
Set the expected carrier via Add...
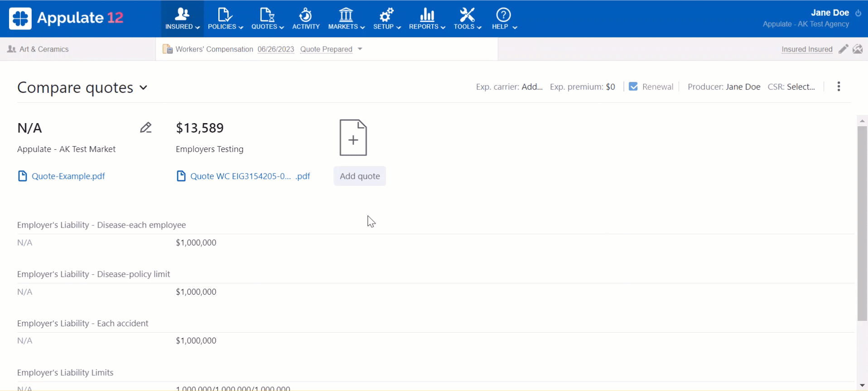(x=532, y=87)
